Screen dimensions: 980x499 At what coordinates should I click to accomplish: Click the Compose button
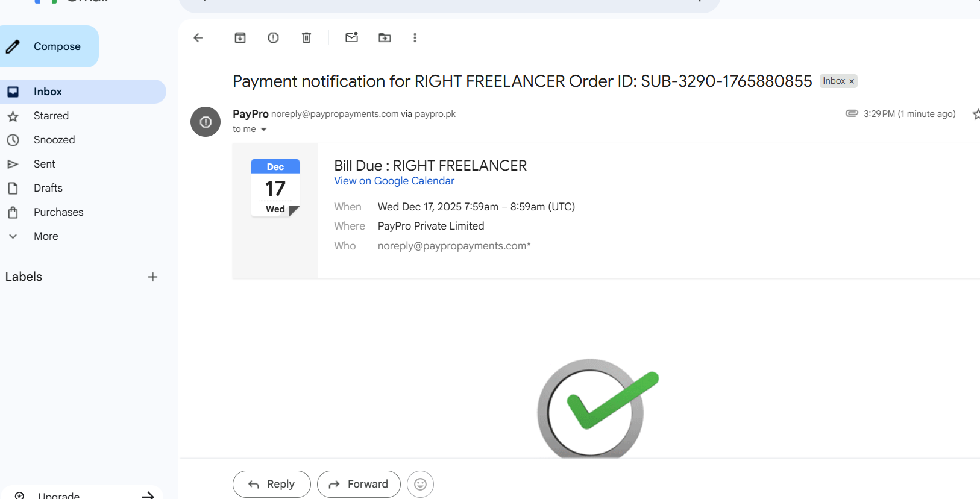coord(48,46)
